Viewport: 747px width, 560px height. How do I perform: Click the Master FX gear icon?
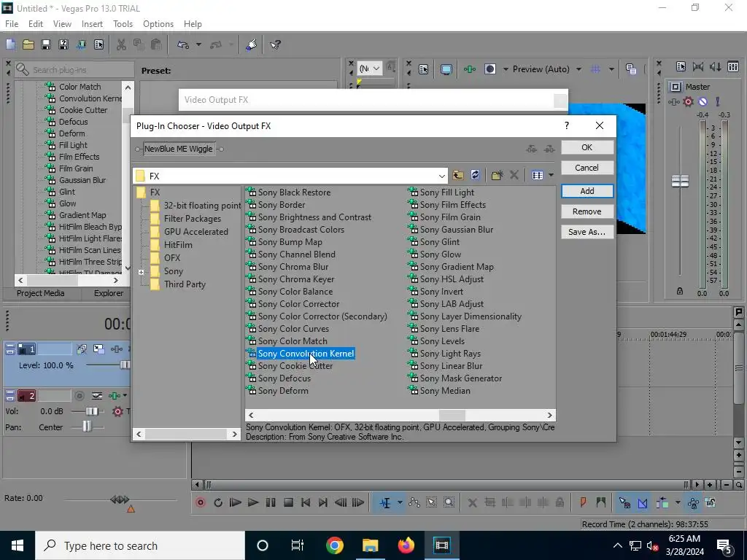688,101
